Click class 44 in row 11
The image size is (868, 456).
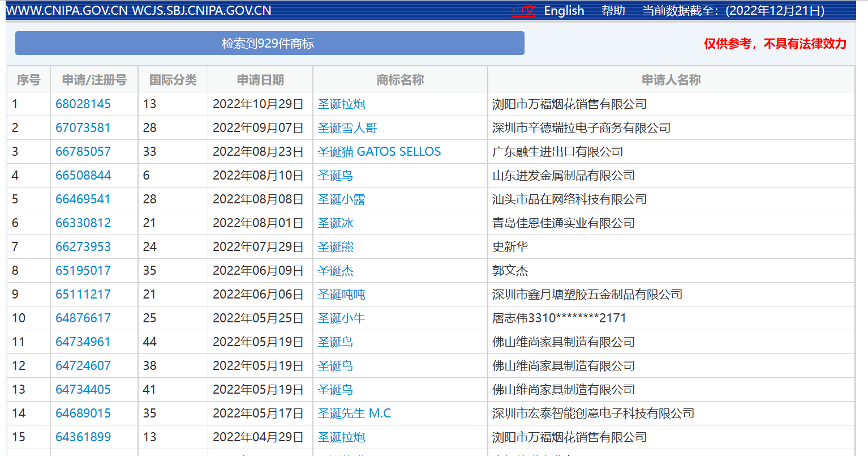150,342
